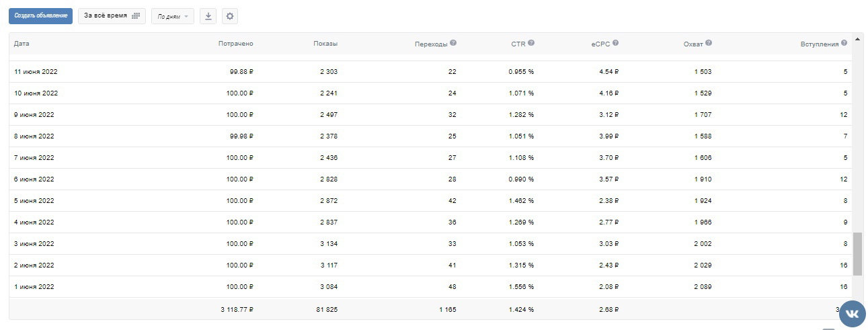Click the download statistics icon

[x=208, y=16]
